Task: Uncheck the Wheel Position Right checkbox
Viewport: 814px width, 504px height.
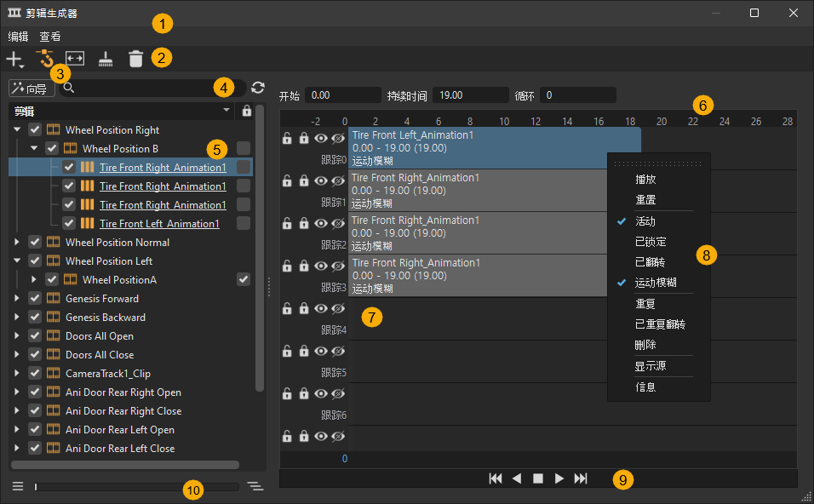Action: [35, 129]
